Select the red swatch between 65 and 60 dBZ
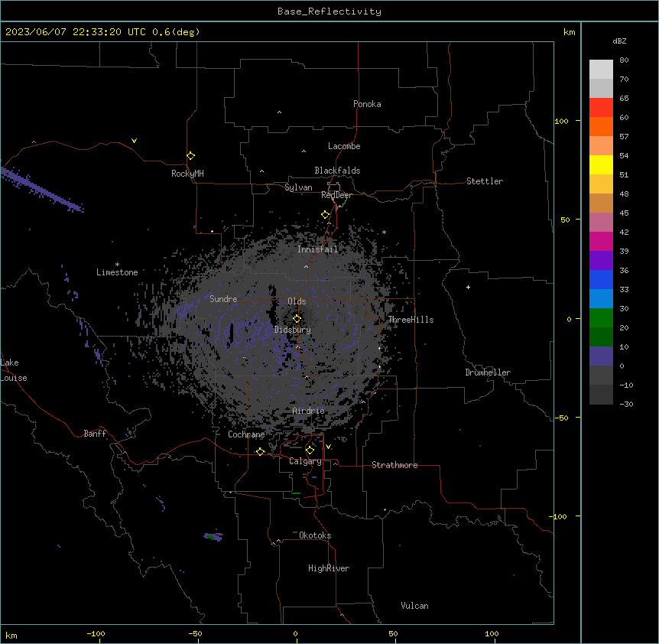 point(601,107)
